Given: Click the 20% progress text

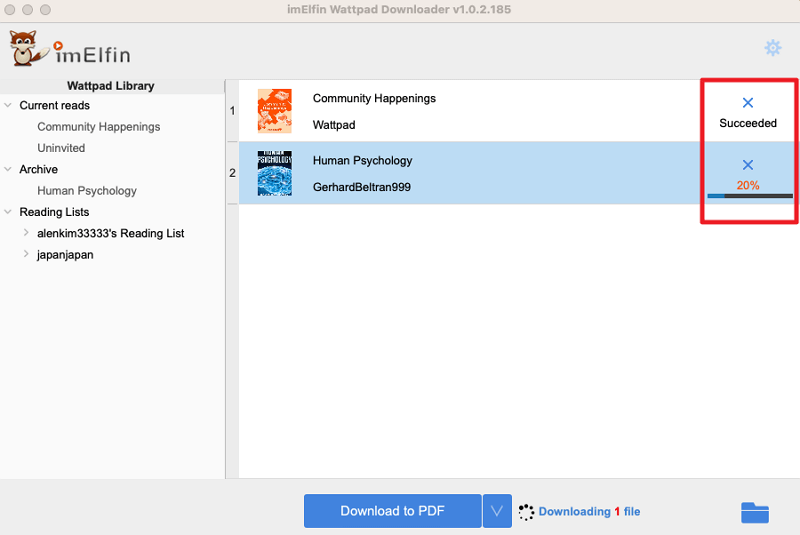Looking at the screenshot, I should [747, 185].
